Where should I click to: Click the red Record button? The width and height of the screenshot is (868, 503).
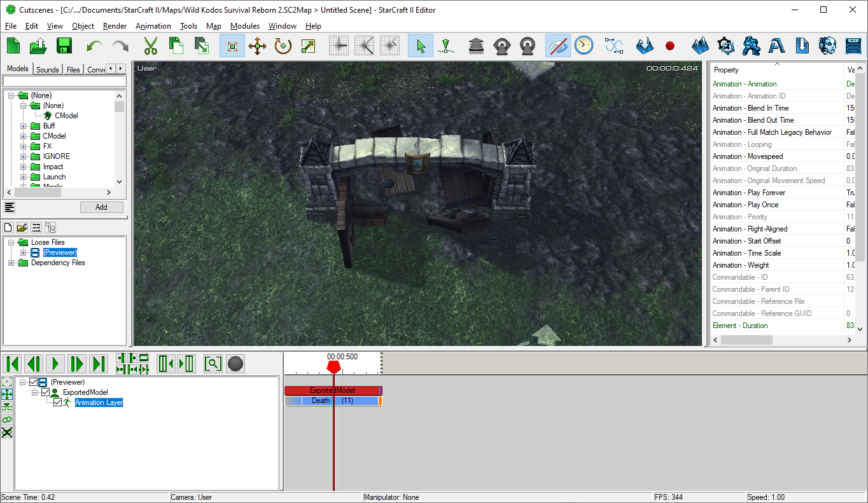click(669, 45)
